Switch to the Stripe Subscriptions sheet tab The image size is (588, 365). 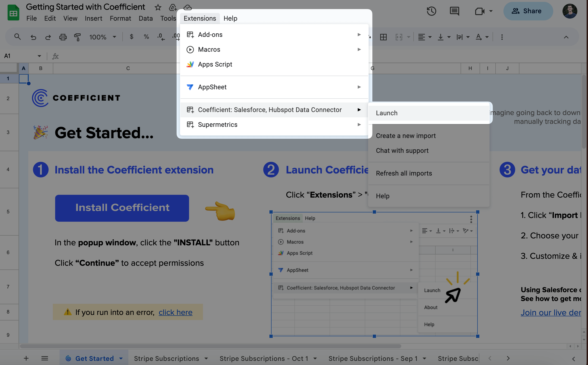coord(166,359)
